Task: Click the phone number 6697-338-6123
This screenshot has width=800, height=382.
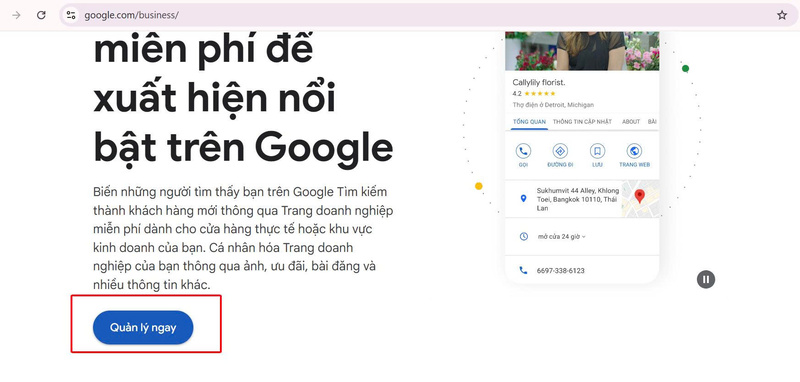Action: coord(560,271)
